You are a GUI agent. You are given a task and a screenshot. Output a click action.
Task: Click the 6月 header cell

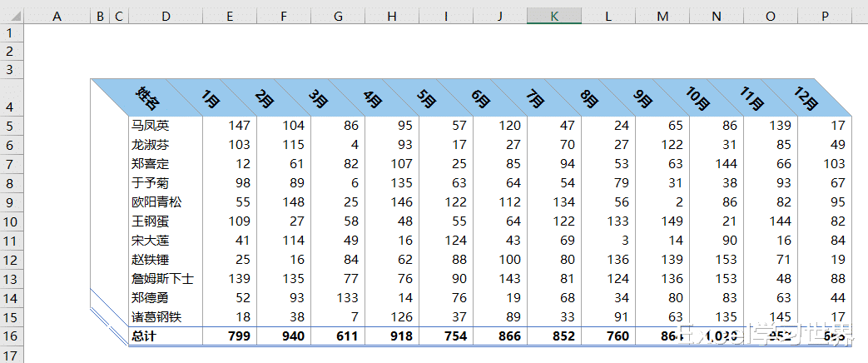pos(480,97)
